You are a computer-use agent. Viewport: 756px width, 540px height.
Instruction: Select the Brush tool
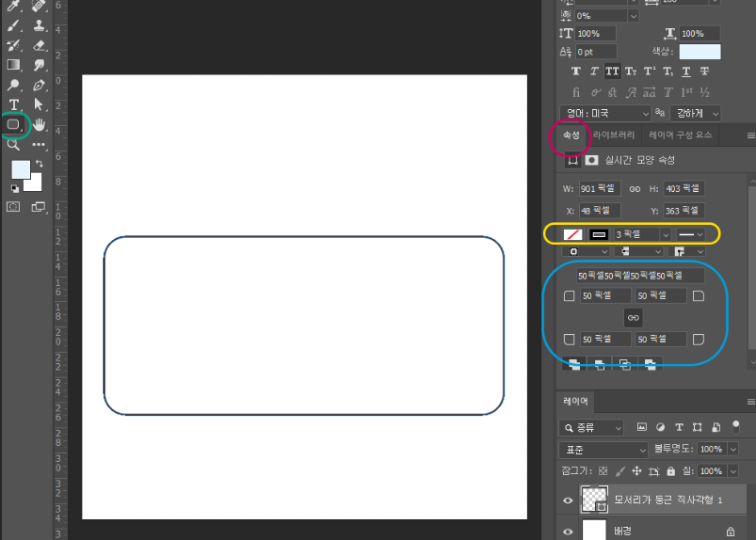pos(13,25)
